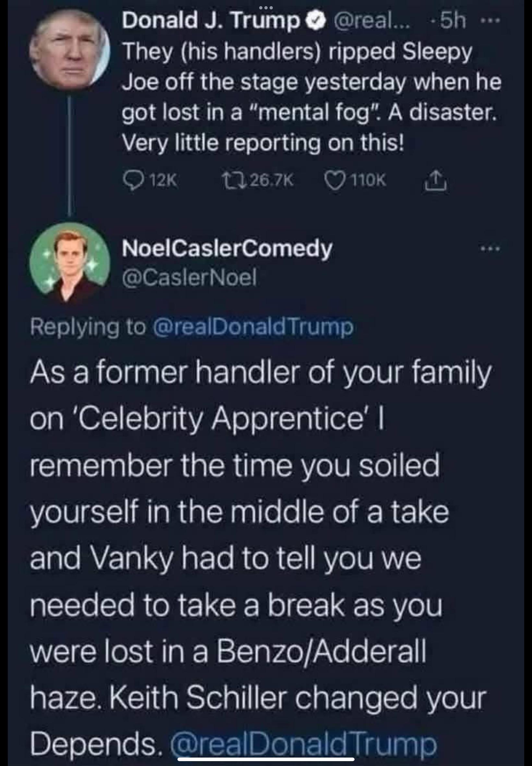This screenshot has width=532, height=766.
Task: Open NoelCaslerComedy's green profile picture
Action: tap(70, 263)
